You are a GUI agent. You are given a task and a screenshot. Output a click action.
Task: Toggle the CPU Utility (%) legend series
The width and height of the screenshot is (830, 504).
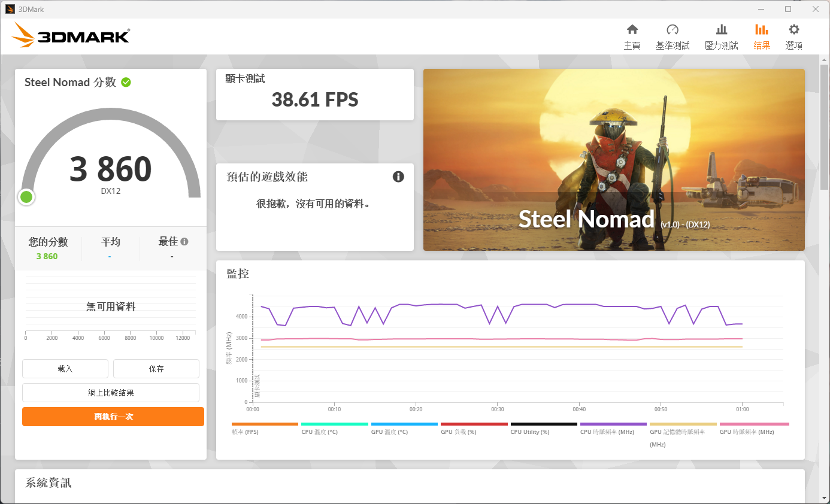pyautogui.click(x=544, y=429)
